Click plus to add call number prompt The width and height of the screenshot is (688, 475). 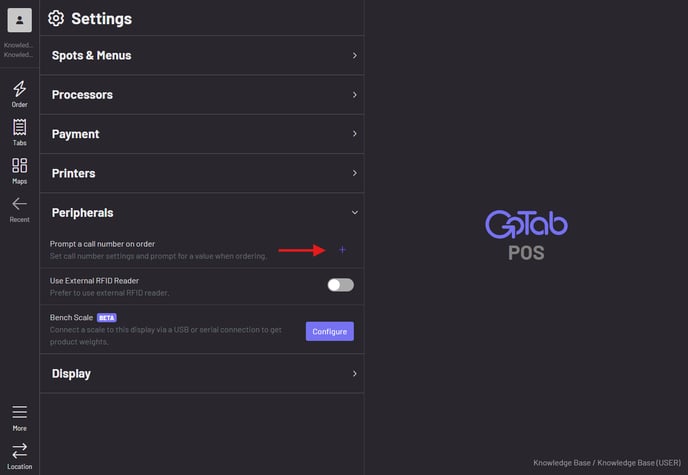coord(342,250)
